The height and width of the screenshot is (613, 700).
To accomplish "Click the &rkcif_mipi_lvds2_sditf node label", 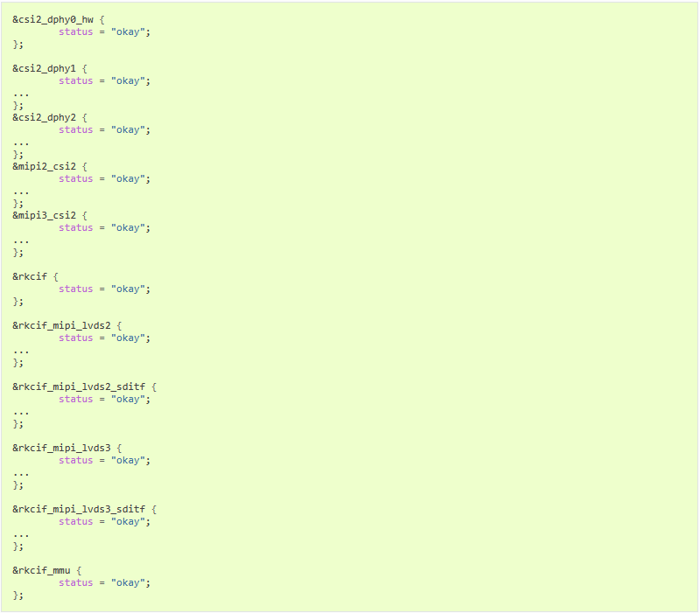I will tap(79, 387).
